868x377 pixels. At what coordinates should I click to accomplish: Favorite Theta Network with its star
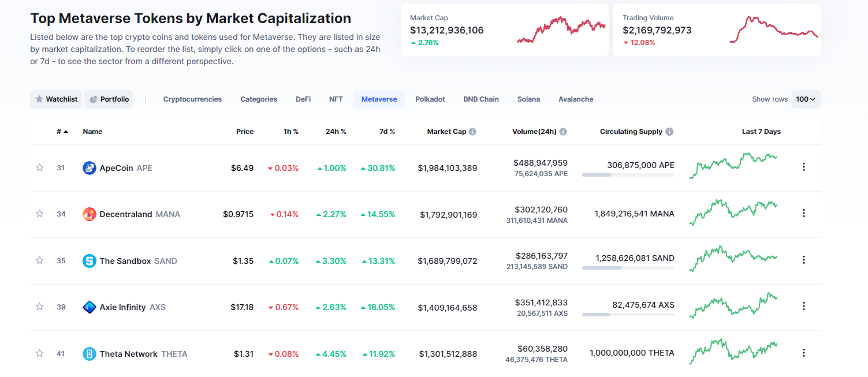coord(39,353)
